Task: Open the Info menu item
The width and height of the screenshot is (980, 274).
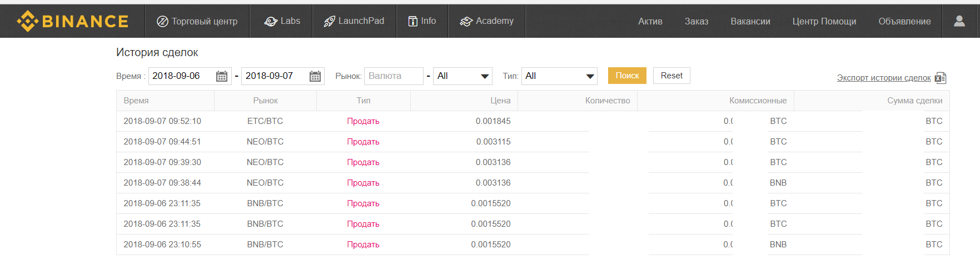Action: pos(422,21)
